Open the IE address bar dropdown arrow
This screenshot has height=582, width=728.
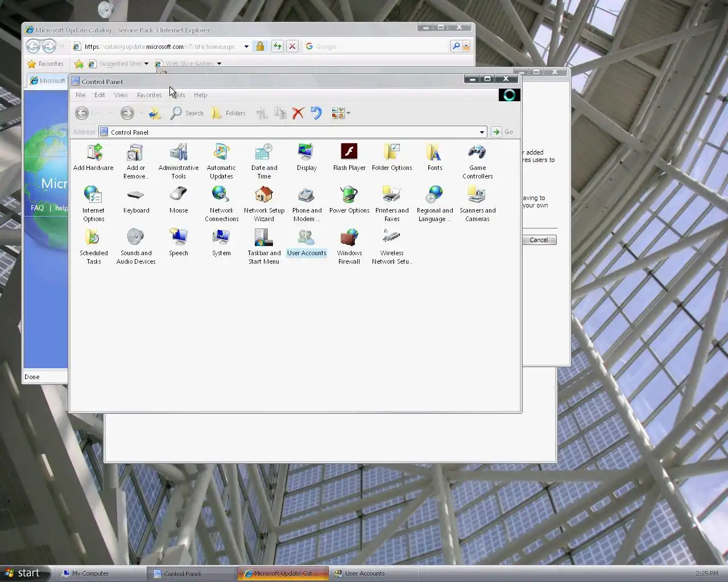click(x=246, y=47)
